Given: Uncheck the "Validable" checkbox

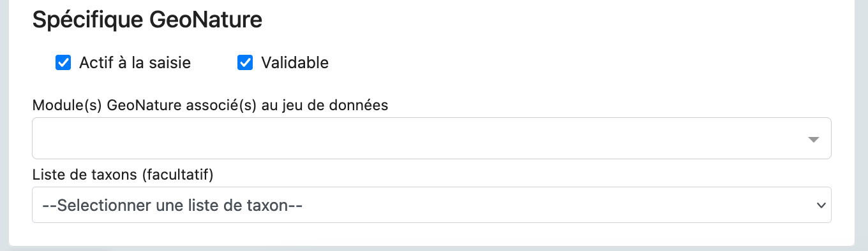Looking at the screenshot, I should click(x=245, y=62).
